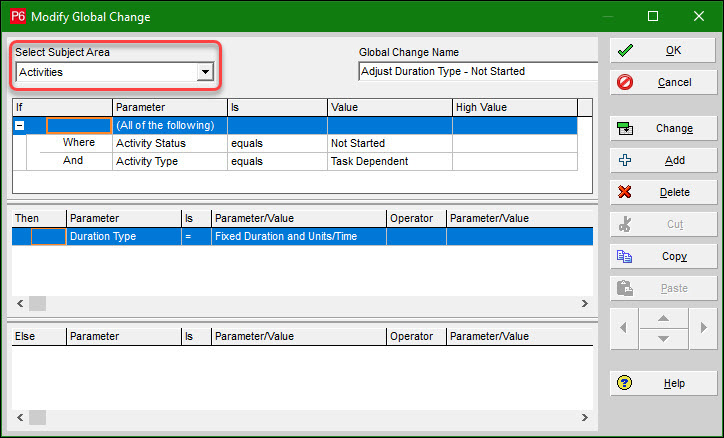
Task: Edit the Global Change Name field
Action: (476, 71)
